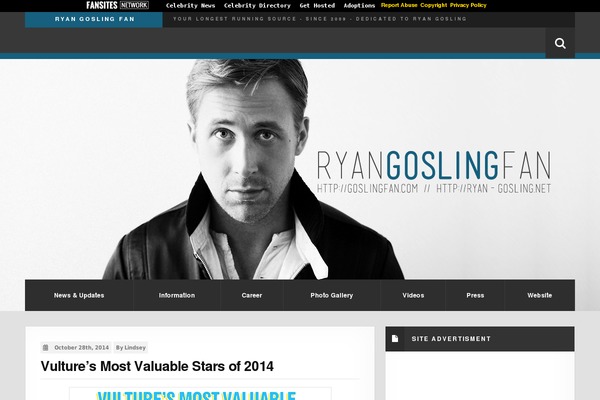Open the Fansites Network logo link
Viewport: 600px width, 400px height.
click(x=117, y=5)
